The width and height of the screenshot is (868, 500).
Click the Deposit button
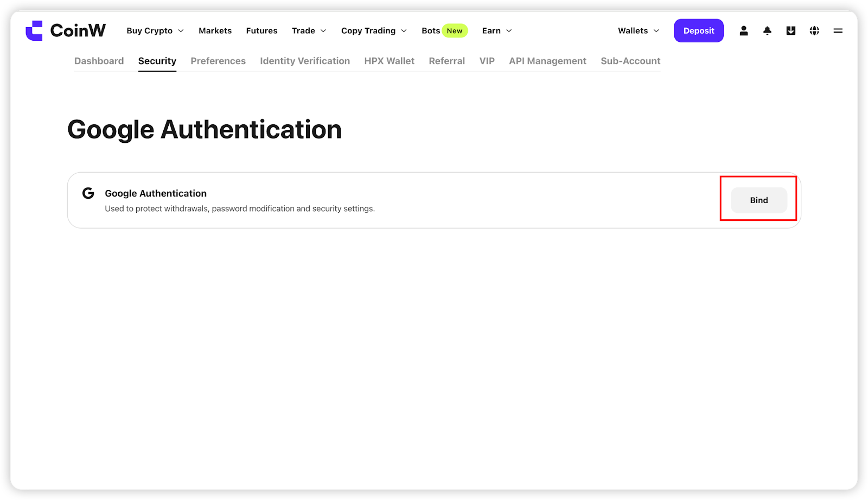pyautogui.click(x=699, y=31)
